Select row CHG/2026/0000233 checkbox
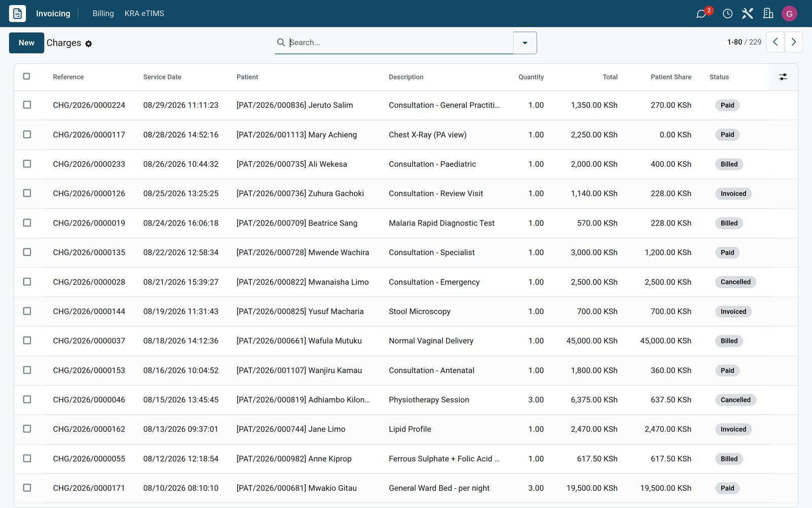812x508 pixels. tap(27, 164)
